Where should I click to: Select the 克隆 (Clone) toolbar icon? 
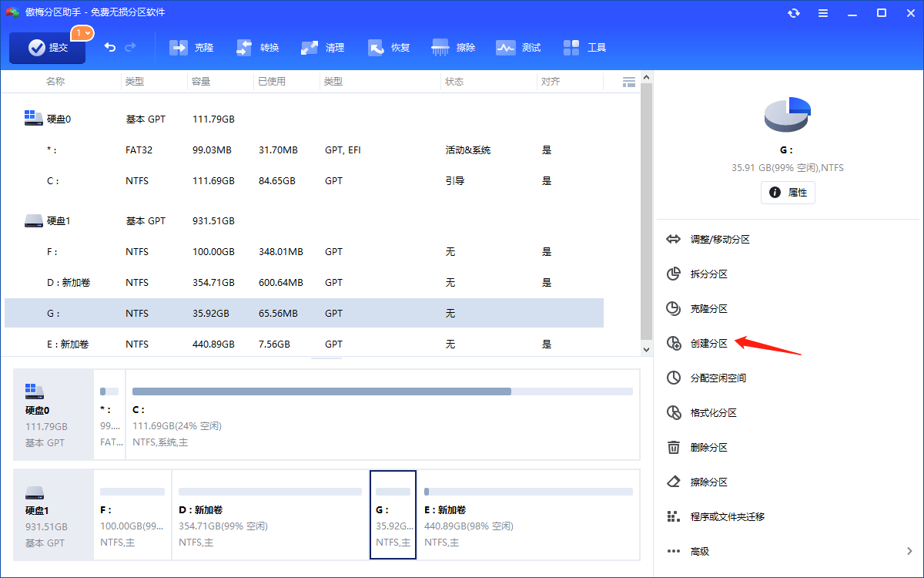(191, 47)
